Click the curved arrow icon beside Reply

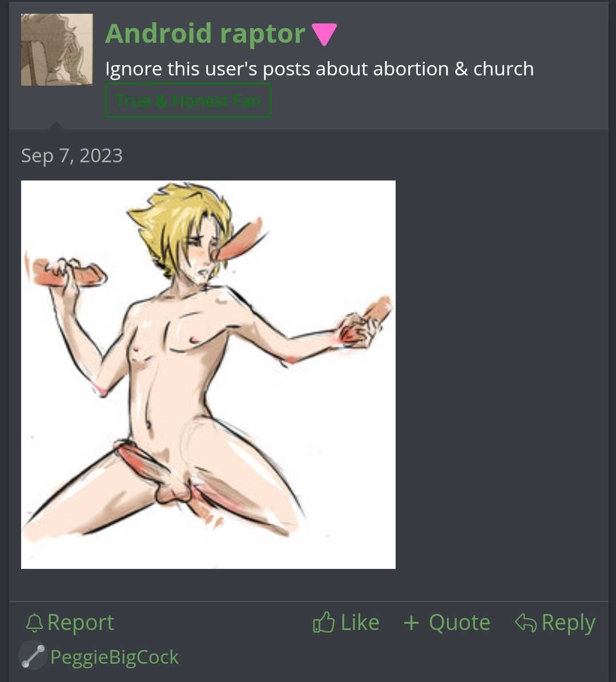pyautogui.click(x=526, y=623)
